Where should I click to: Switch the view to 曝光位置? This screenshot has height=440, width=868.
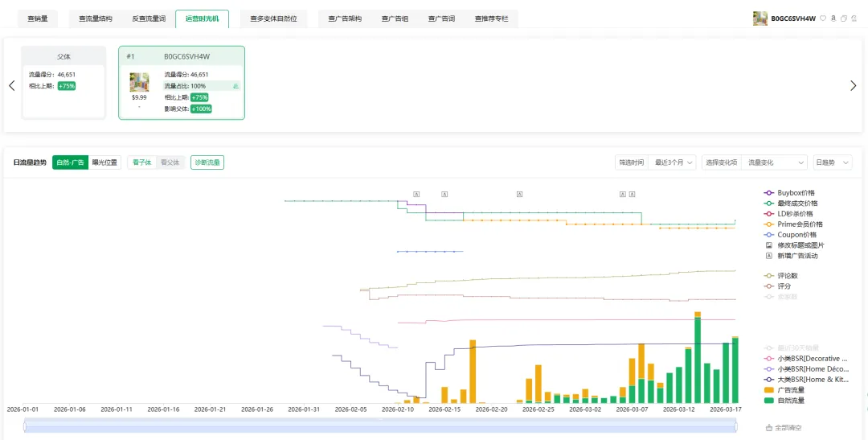(x=104, y=162)
